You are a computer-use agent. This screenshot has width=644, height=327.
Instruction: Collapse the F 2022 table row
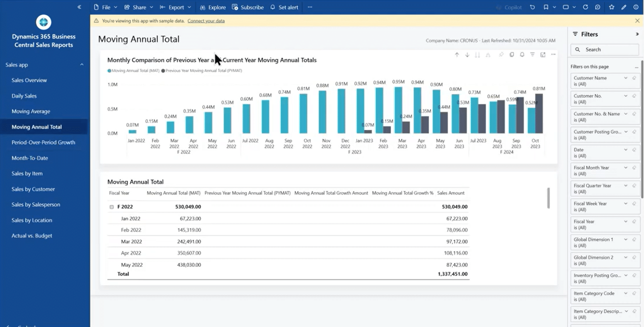point(112,207)
